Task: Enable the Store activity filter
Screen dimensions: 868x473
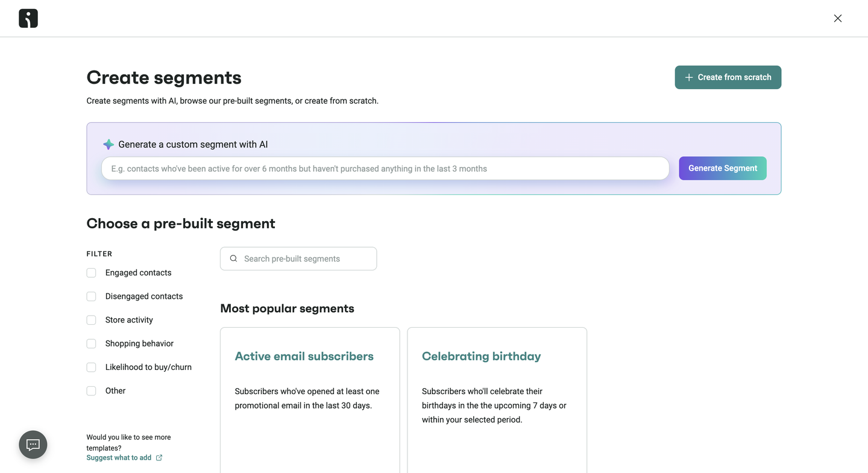Action: pyautogui.click(x=92, y=320)
